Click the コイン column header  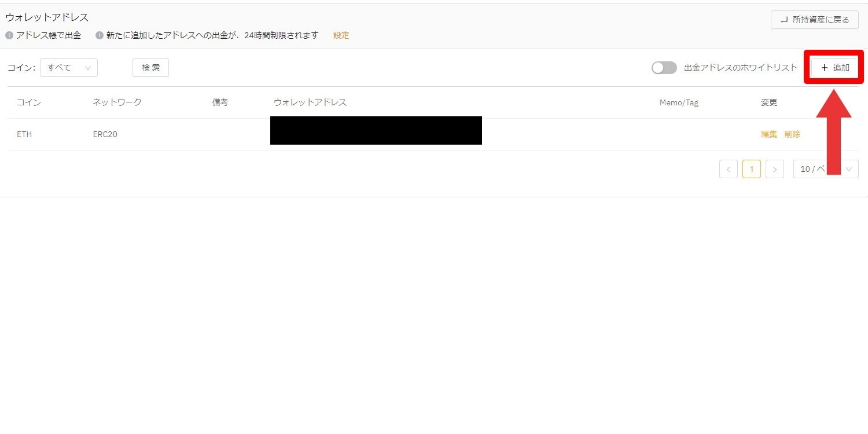tap(29, 102)
